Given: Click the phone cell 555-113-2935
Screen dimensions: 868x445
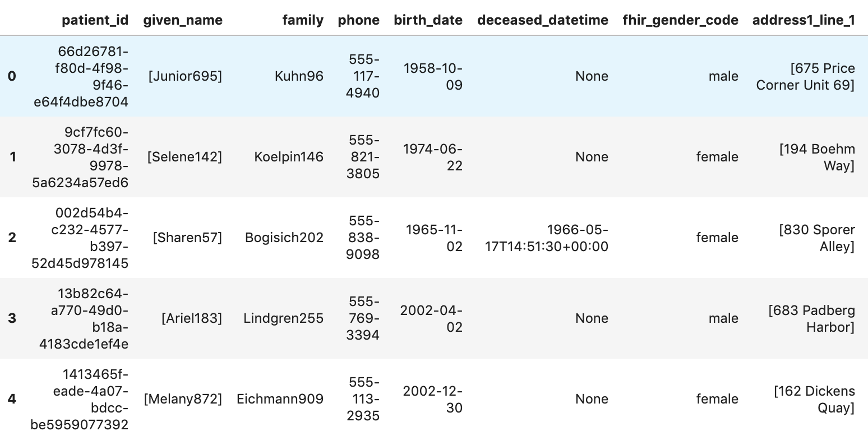Looking at the screenshot, I should click(363, 399).
